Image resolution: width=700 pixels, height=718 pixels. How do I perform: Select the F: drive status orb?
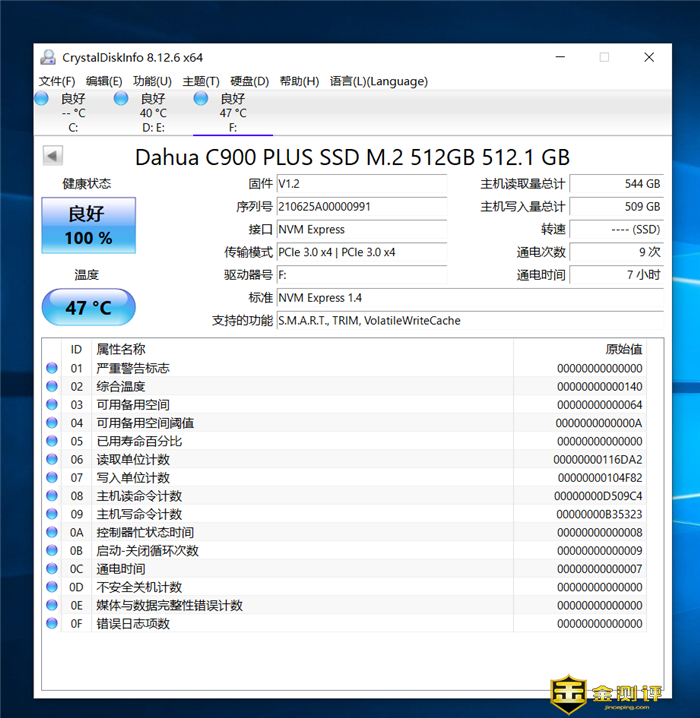click(201, 99)
